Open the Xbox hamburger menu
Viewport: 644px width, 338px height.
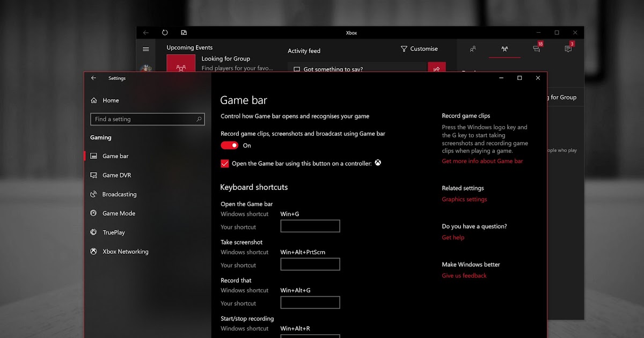(146, 49)
